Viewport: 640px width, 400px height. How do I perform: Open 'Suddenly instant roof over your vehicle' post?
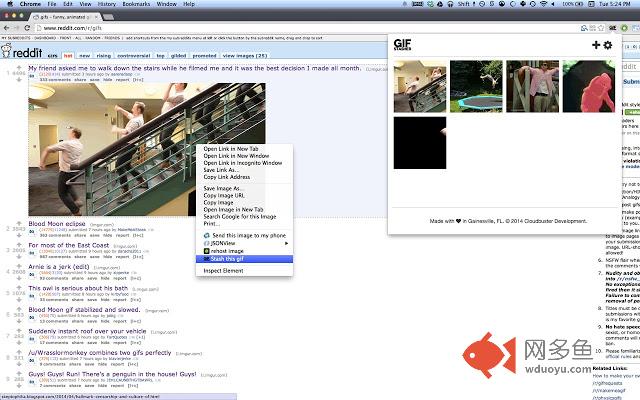[87, 331]
